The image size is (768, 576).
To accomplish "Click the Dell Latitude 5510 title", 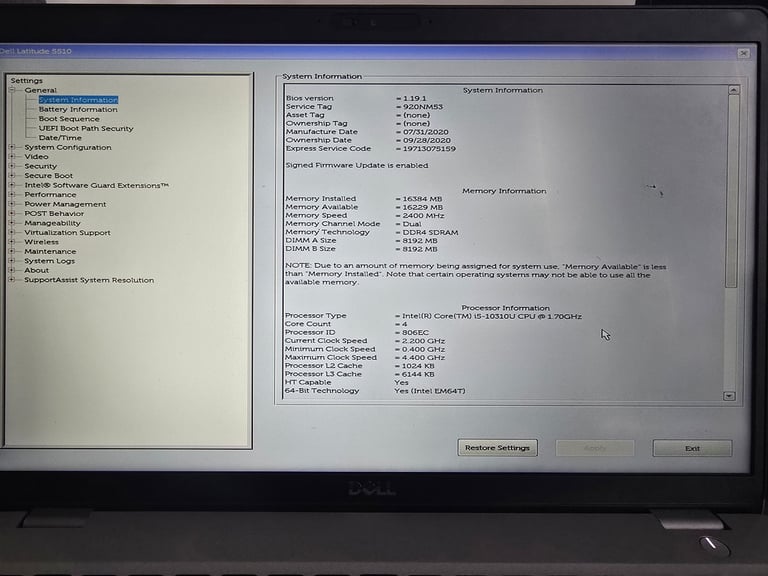I will tap(36, 51).
